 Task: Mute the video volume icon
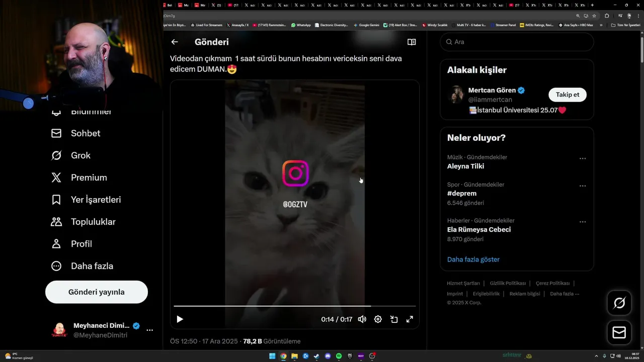click(362, 319)
